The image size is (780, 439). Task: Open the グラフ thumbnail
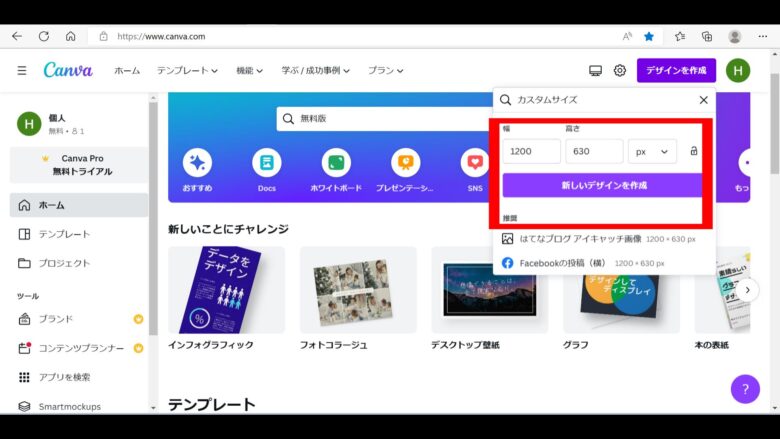coord(621,303)
